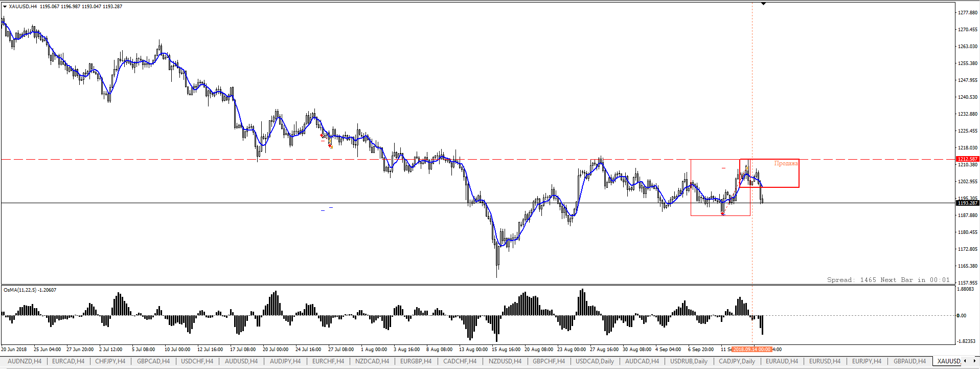Click the 0.00 level on OsMA scale
The width and height of the screenshot is (980, 369).
[962, 316]
